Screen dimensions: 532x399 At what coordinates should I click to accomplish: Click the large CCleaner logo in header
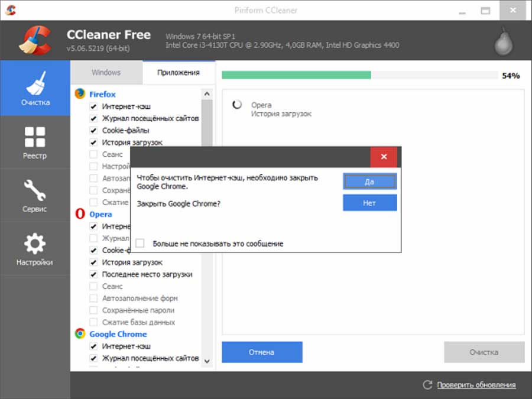(x=35, y=40)
